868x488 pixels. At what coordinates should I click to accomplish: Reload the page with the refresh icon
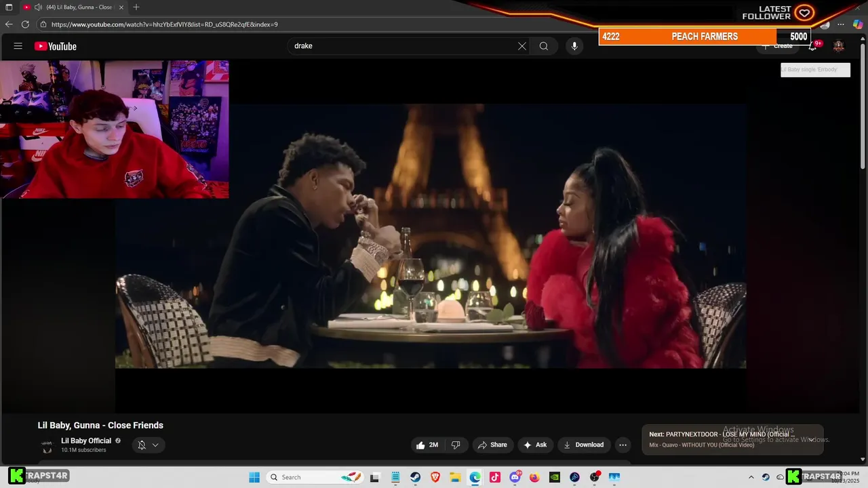(x=25, y=24)
